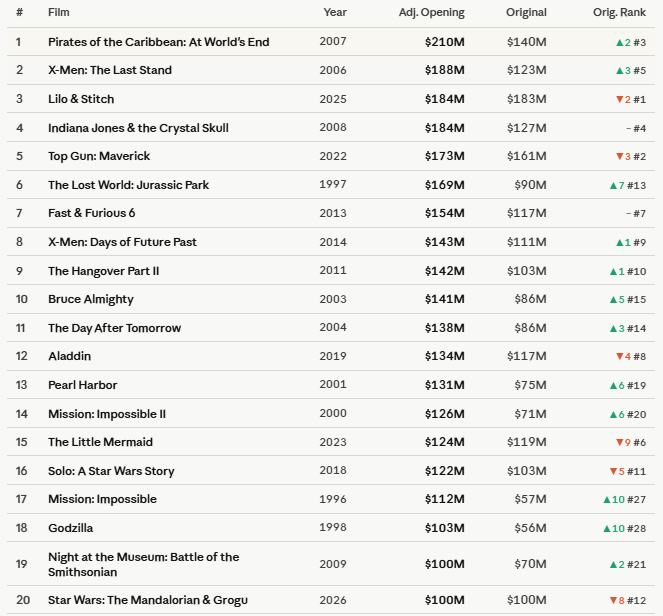Image resolution: width=663 pixels, height=616 pixels.
Task: Click the red down arrow in Solo: A Star Wars Story row
Action: pyautogui.click(x=614, y=471)
